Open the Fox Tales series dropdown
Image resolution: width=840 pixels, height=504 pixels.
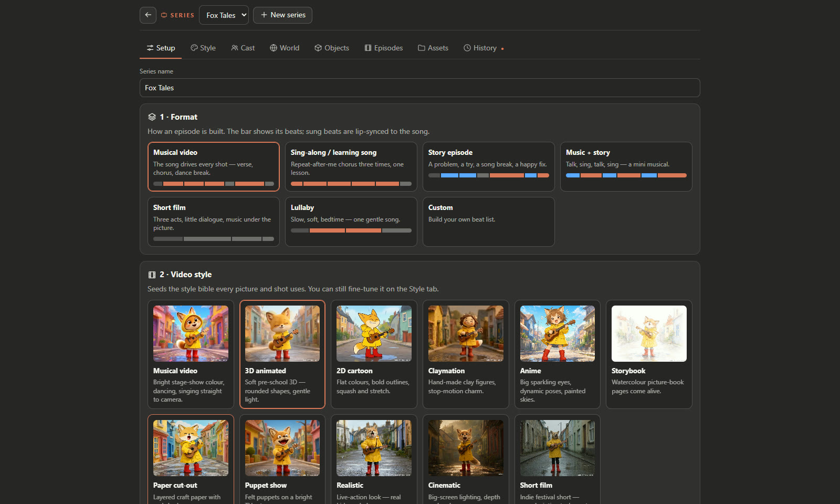pos(224,15)
